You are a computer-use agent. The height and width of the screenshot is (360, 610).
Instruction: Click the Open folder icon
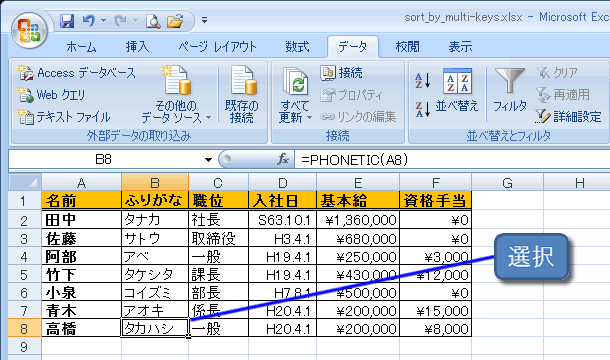click(175, 21)
